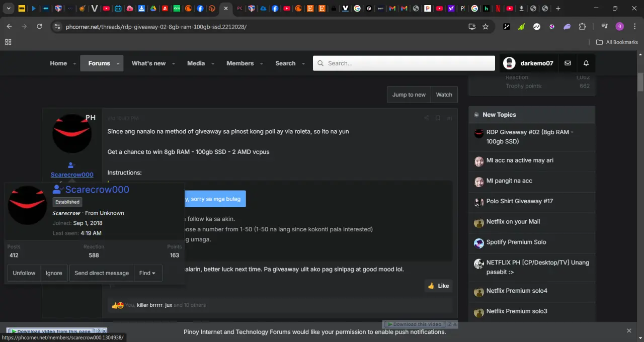Open the Search nav item
This screenshot has height=342, width=644.
point(285,63)
